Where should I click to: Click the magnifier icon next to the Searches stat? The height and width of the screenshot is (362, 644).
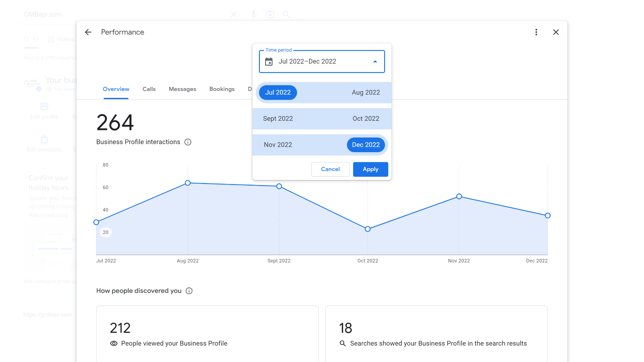click(342, 343)
